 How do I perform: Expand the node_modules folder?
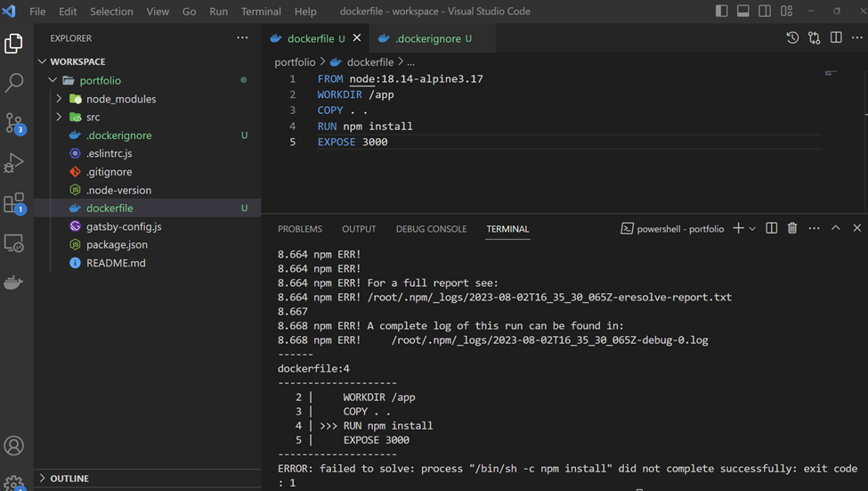[59, 99]
